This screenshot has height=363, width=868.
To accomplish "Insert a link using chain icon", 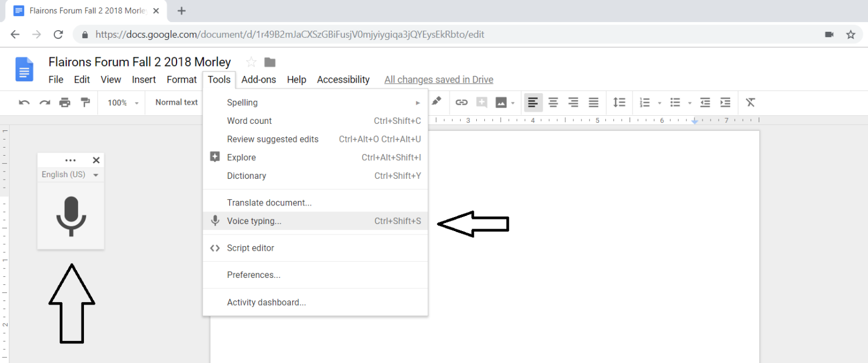I will [x=461, y=102].
